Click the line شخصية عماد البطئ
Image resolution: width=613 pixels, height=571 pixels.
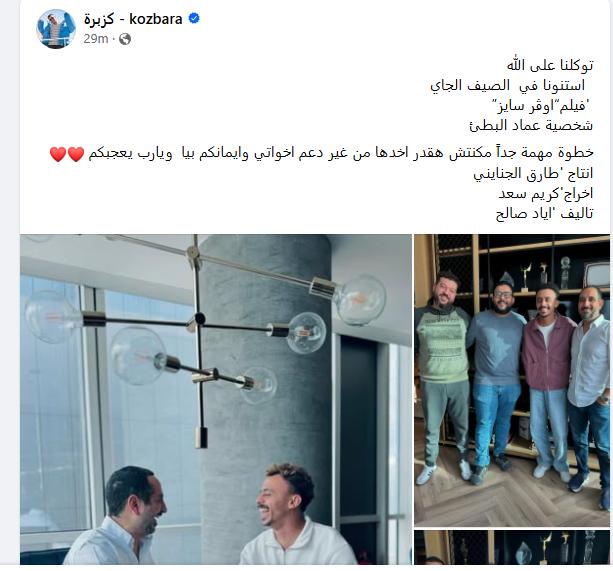531,125
